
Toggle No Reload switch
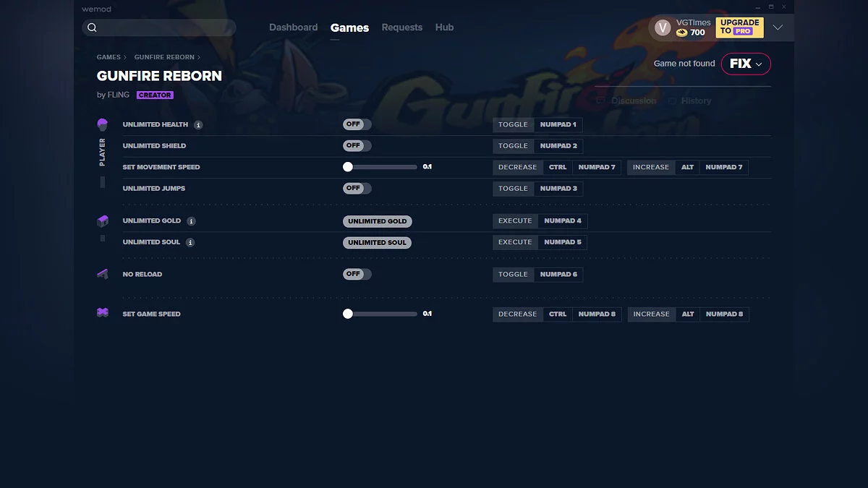pyautogui.click(x=357, y=274)
